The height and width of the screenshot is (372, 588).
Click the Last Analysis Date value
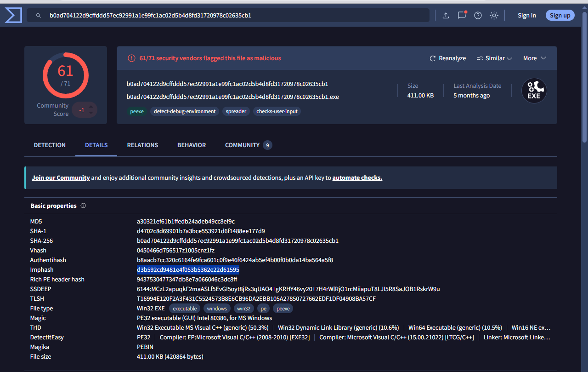472,96
